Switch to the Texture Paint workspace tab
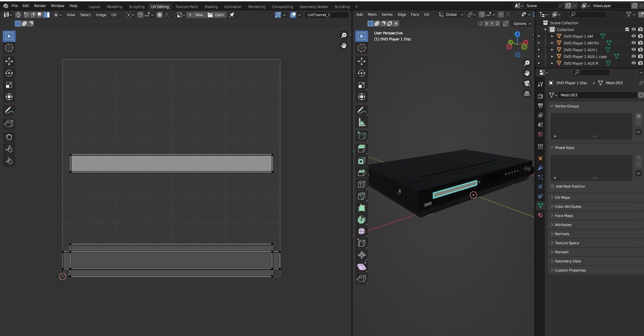The width and height of the screenshot is (644, 336). [x=187, y=7]
